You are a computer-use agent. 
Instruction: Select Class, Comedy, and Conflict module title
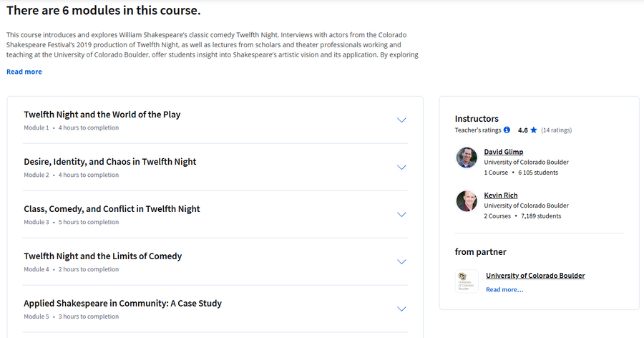pyautogui.click(x=112, y=209)
